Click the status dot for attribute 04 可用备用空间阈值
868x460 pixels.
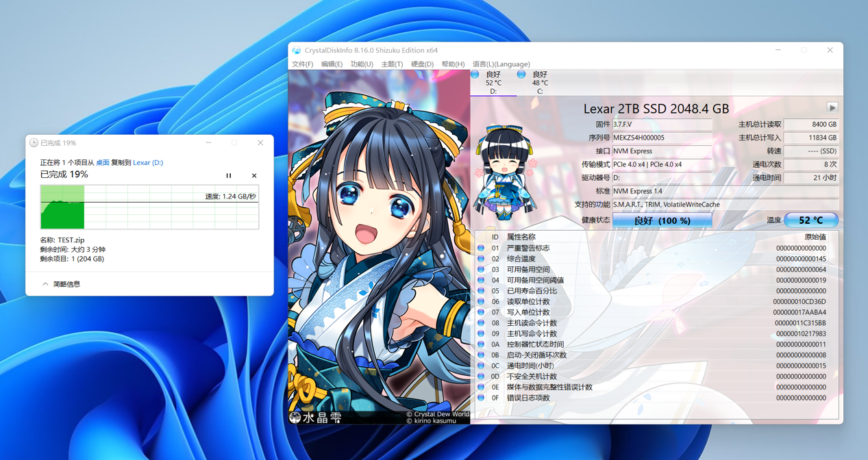[481, 280]
